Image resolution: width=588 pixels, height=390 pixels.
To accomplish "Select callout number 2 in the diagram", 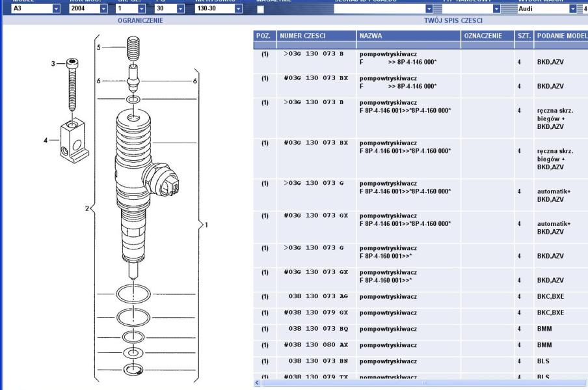I will pos(87,208).
